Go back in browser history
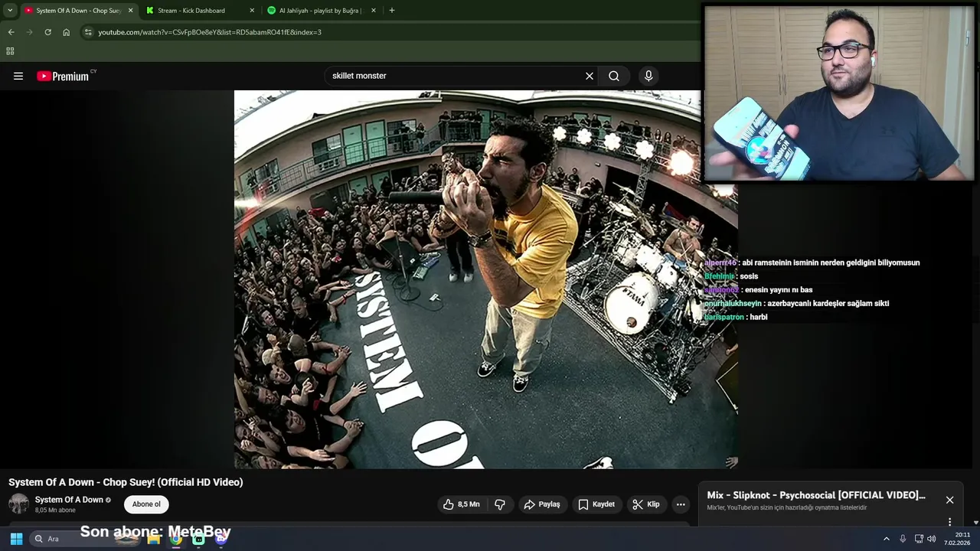 click(11, 32)
